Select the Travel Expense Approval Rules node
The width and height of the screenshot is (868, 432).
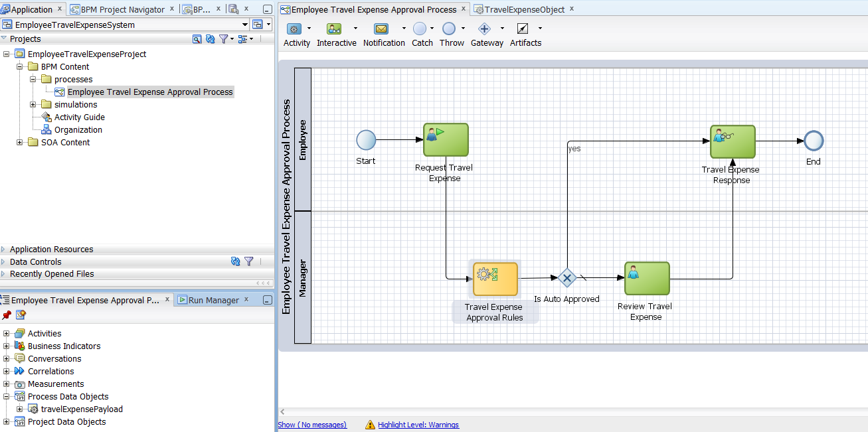(x=495, y=279)
